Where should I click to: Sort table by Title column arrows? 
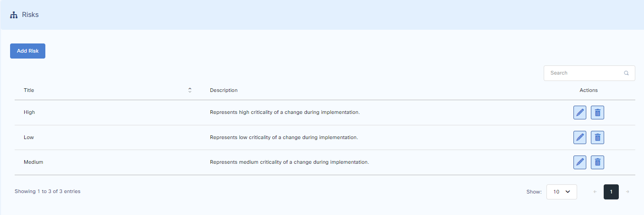[x=190, y=90]
